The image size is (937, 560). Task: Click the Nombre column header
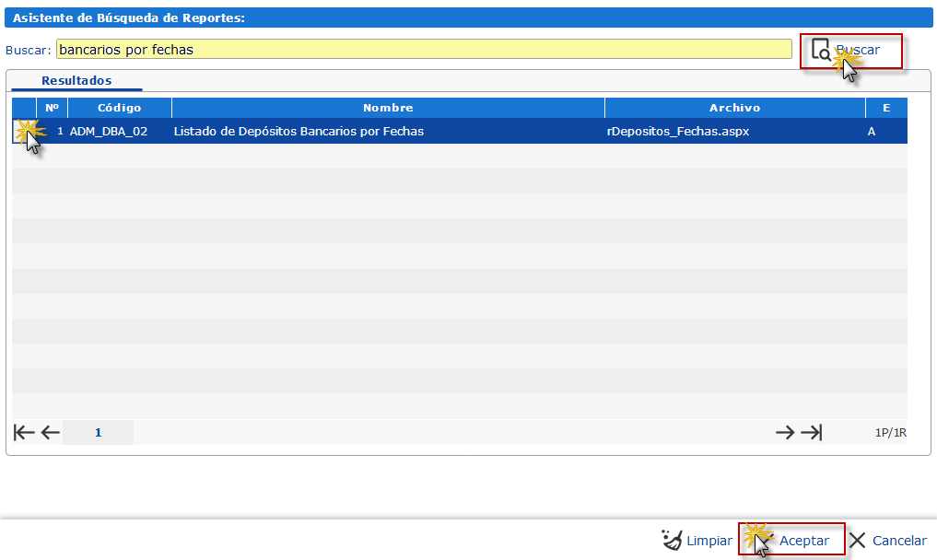(x=387, y=108)
